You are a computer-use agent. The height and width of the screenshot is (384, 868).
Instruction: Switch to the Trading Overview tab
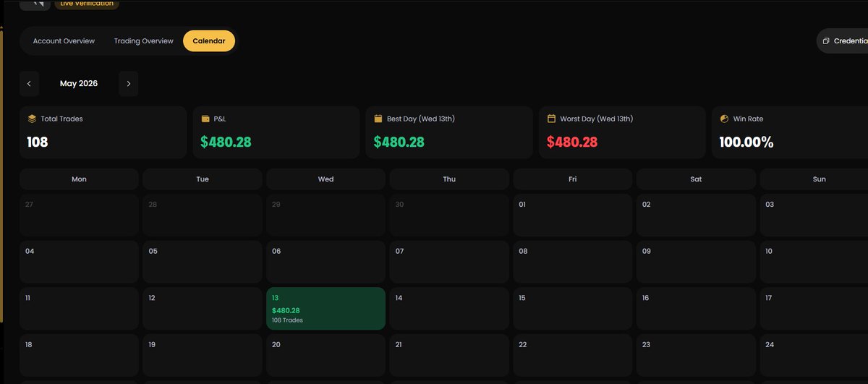tap(143, 41)
